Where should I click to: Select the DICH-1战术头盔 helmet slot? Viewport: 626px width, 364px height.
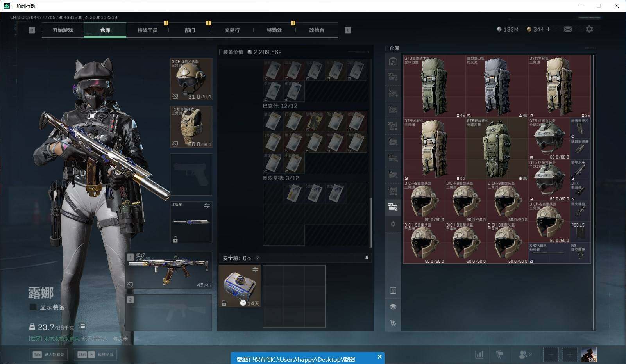tap(191, 79)
